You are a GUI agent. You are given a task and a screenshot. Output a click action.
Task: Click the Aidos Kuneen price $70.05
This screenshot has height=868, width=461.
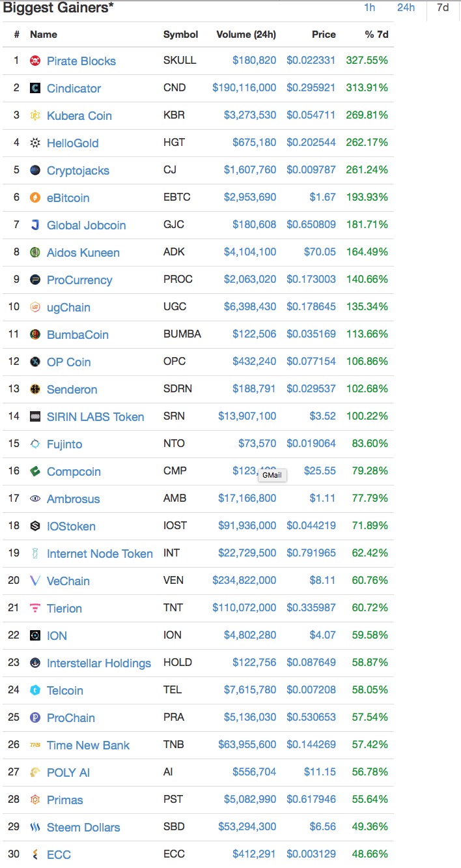click(320, 252)
